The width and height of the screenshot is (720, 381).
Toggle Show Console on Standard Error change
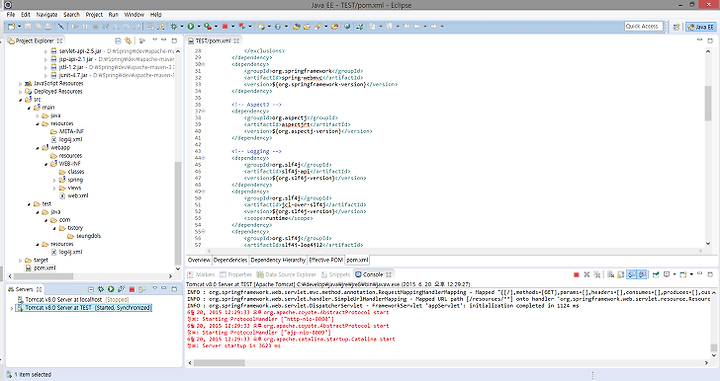tap(642, 275)
